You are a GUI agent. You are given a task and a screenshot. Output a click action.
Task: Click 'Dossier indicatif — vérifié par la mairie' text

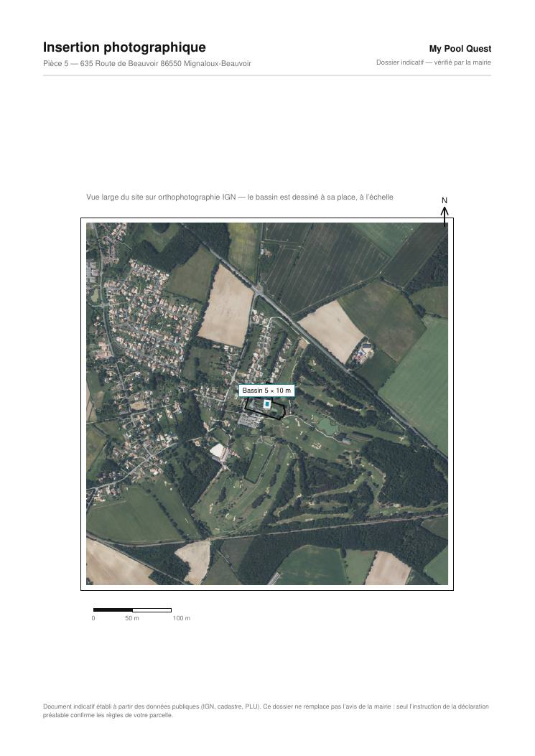[434, 62]
